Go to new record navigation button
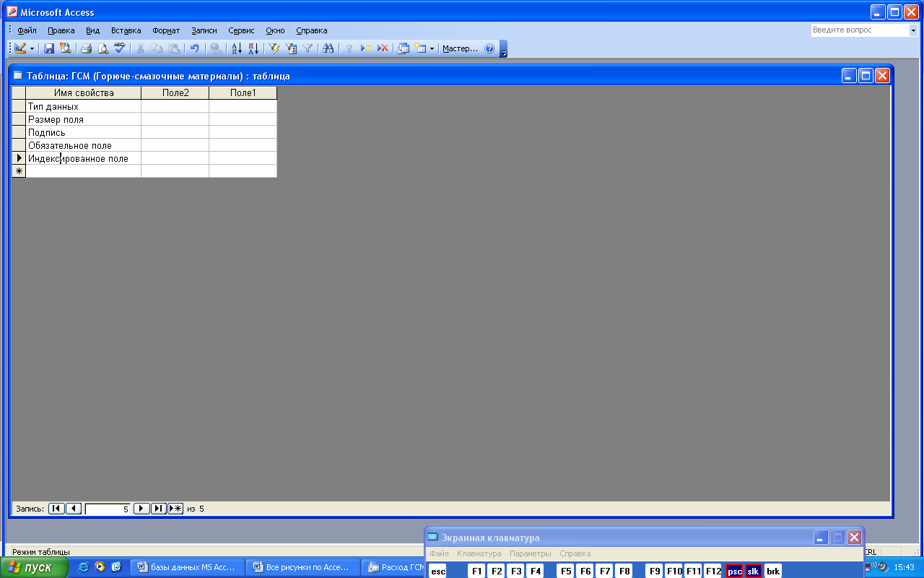Screen dimensions: 924x578 point(175,509)
